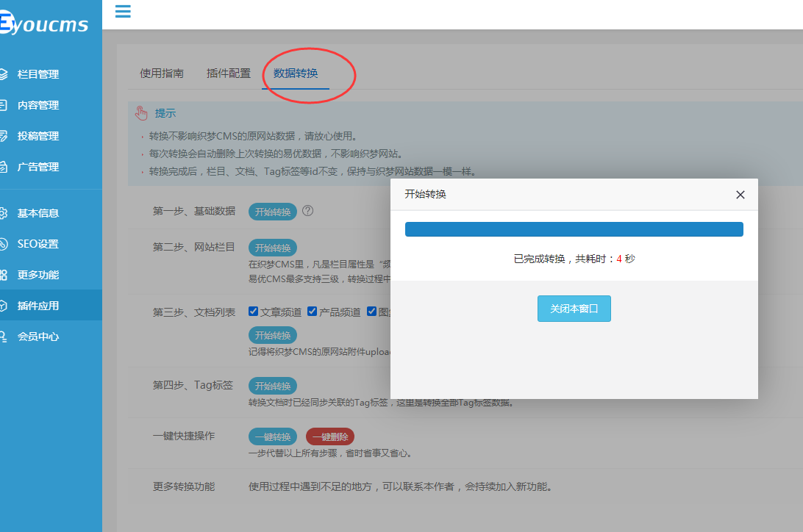
Task: Switch to the 插件配置 tab
Action: [229, 73]
